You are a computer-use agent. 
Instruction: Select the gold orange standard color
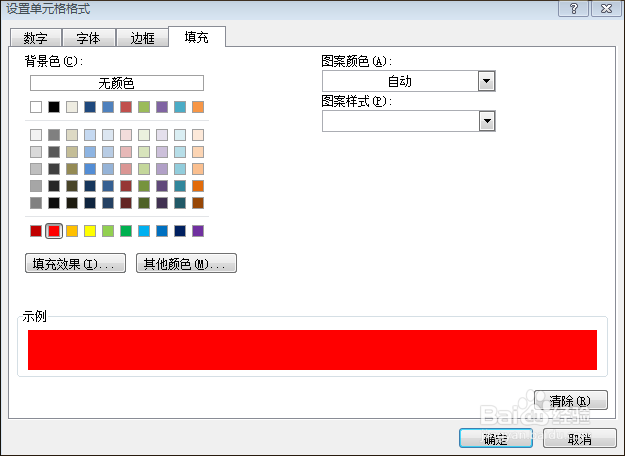coord(72,231)
